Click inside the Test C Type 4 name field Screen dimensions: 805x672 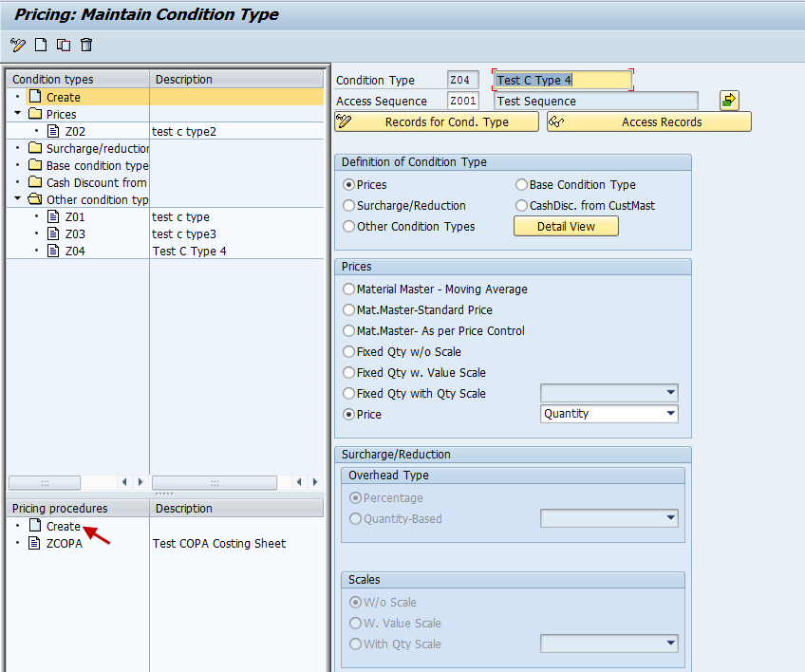560,80
